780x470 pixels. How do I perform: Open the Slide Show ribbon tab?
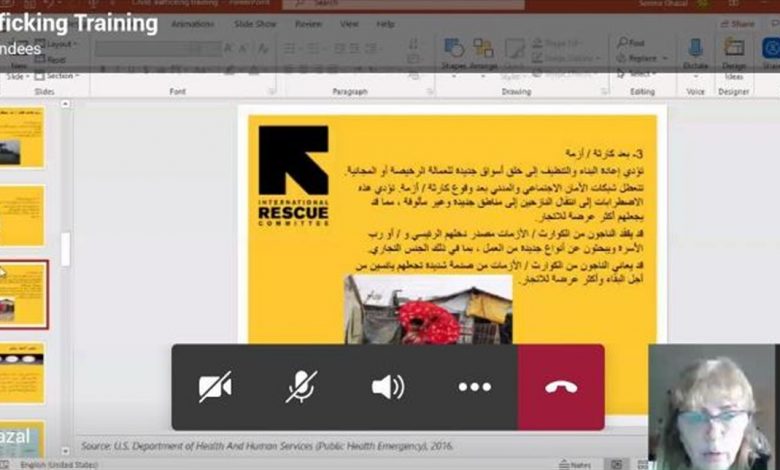coord(255,24)
